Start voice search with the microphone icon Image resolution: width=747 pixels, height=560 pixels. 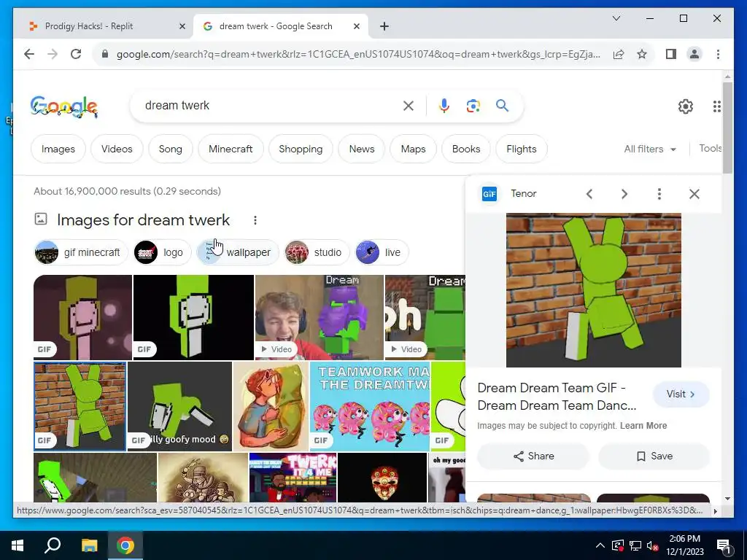(x=444, y=106)
